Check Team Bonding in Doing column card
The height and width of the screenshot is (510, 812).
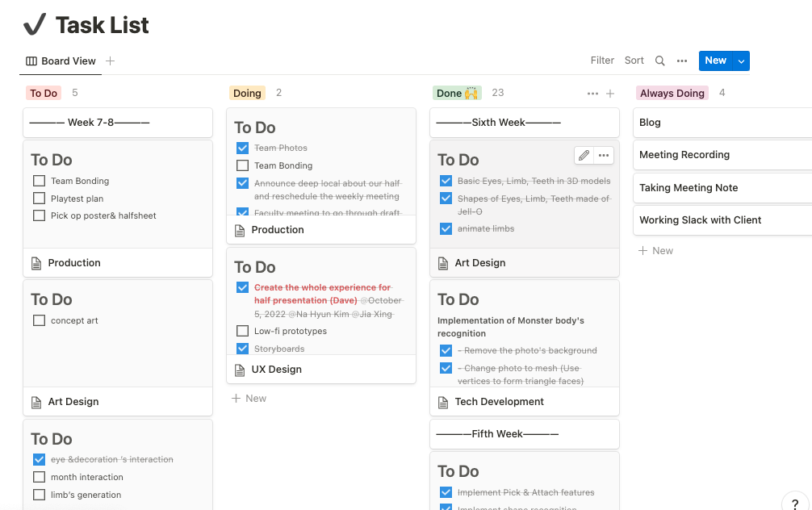242,165
